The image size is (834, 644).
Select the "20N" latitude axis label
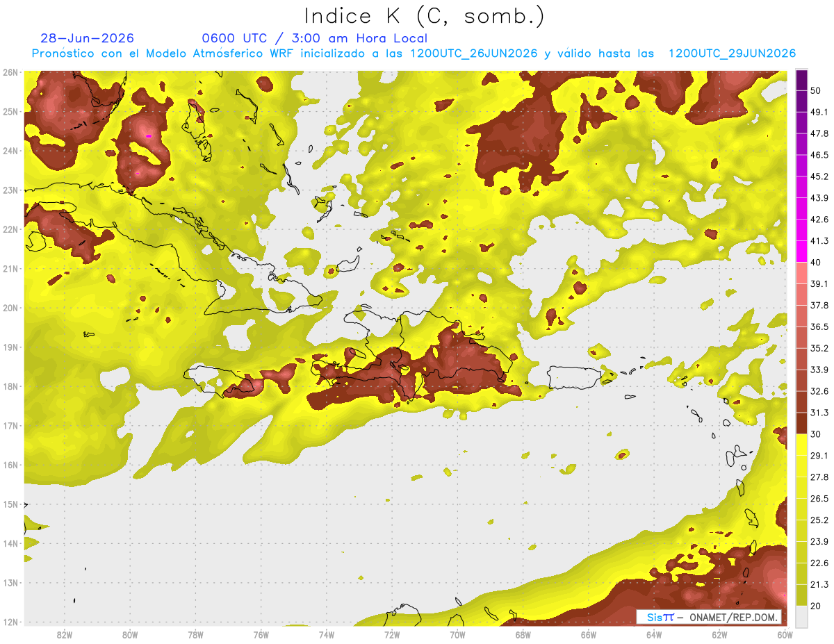[x=10, y=308]
